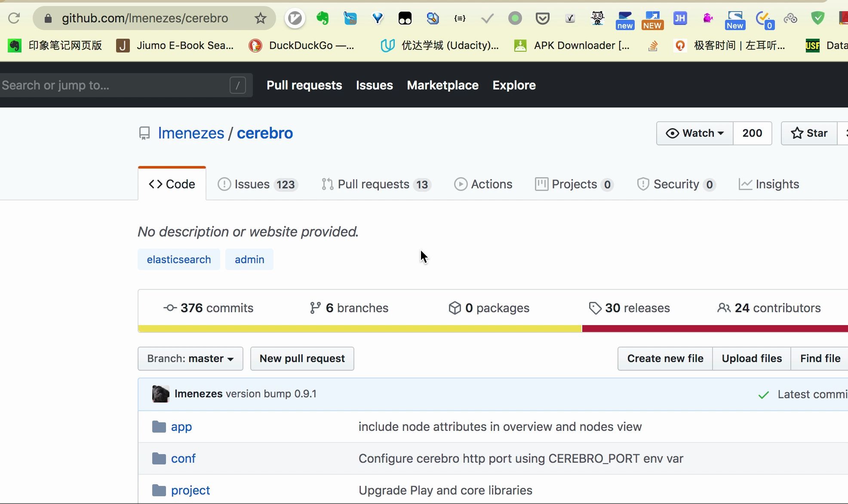This screenshot has width=848, height=504.
Task: Open the Branch: master dropdown
Action: (190, 359)
